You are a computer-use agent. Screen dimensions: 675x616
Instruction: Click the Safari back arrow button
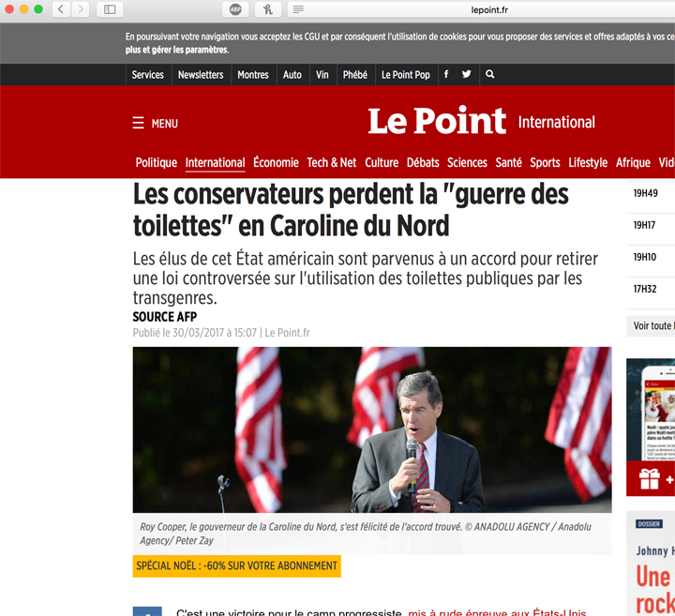pyautogui.click(x=61, y=9)
